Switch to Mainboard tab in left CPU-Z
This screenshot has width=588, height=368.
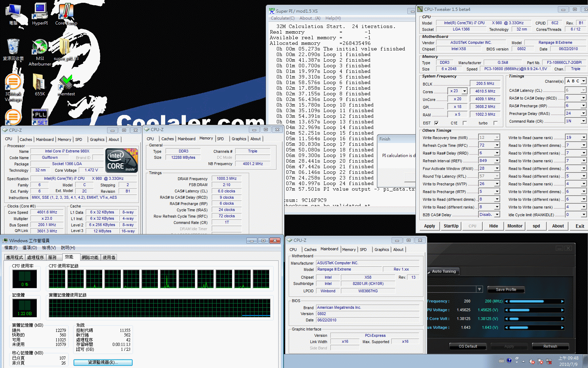45,139
